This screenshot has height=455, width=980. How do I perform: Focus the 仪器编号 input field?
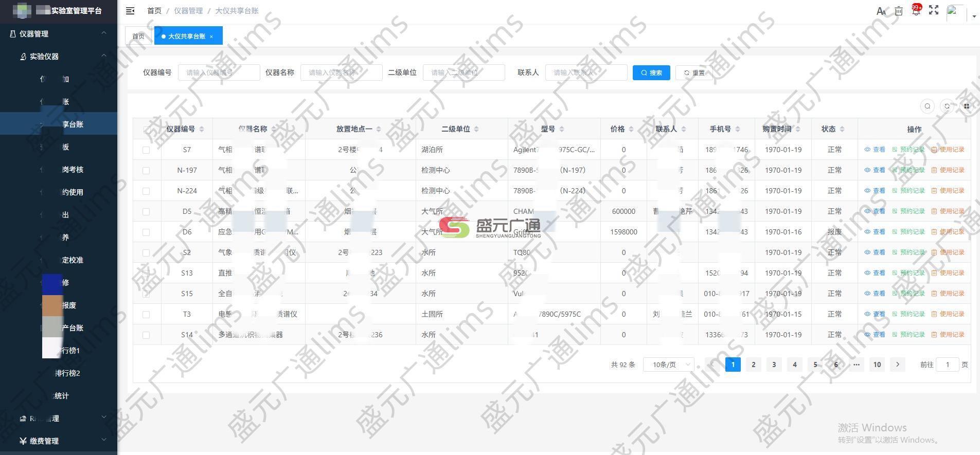click(219, 72)
